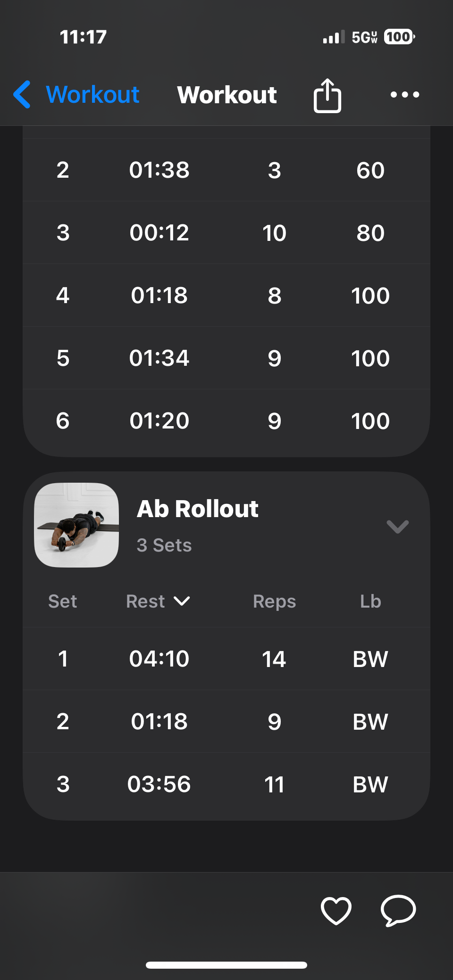Tap the Ab Rollout exercise thumbnail

76,525
